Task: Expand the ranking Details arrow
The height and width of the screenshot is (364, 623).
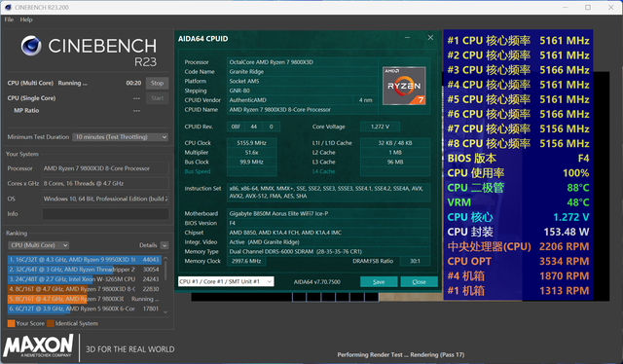Action: click(165, 245)
